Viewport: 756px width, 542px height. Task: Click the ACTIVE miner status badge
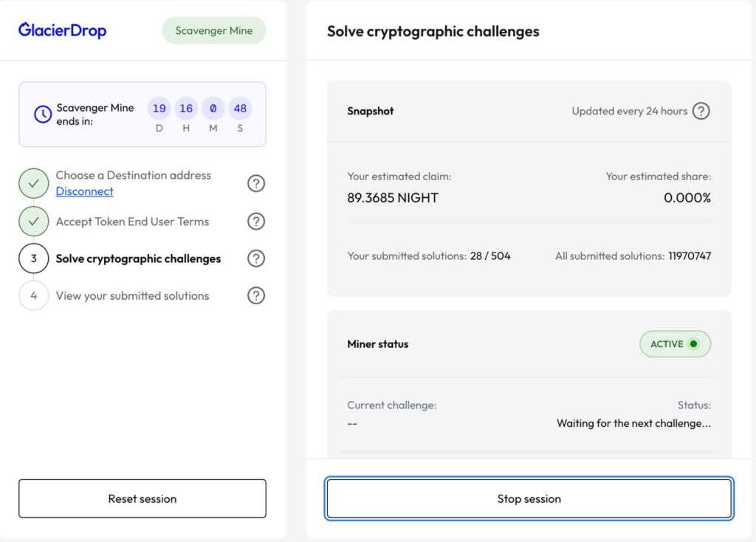(674, 344)
